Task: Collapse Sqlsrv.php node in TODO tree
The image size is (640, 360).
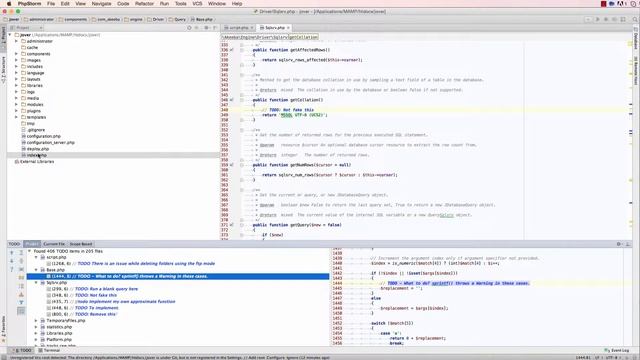Action: 36,282
